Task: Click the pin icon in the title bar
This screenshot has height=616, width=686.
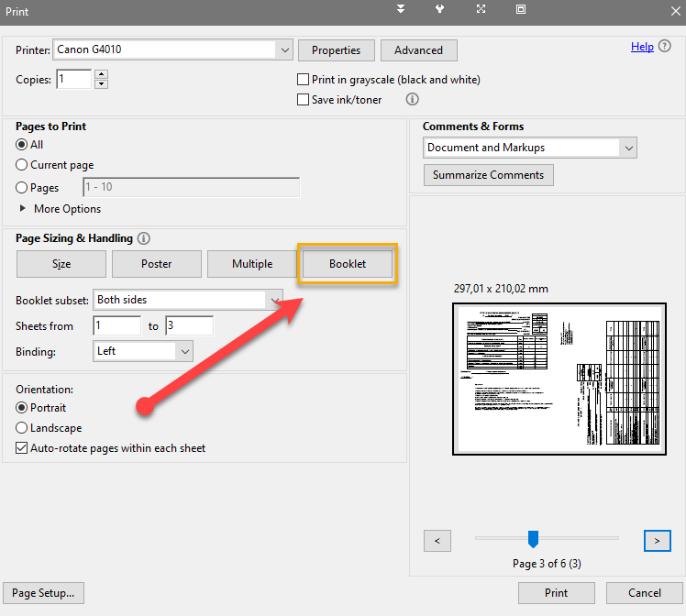Action: pyautogui.click(x=439, y=9)
